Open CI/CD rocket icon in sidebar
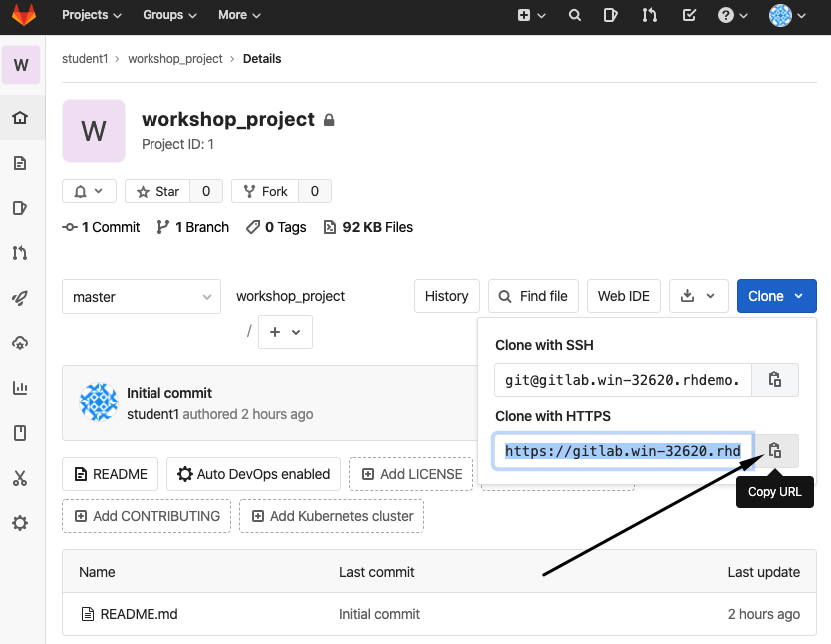This screenshot has height=644, width=831. tap(20, 298)
